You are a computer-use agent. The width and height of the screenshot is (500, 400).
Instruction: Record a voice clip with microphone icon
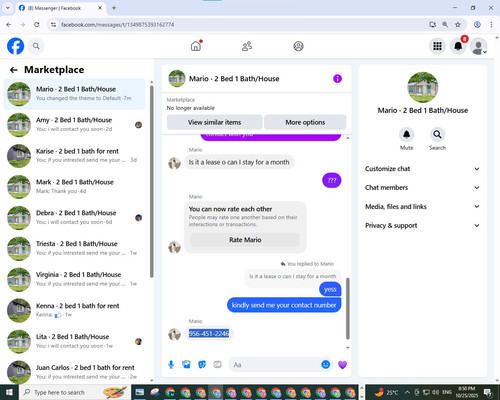tap(171, 364)
